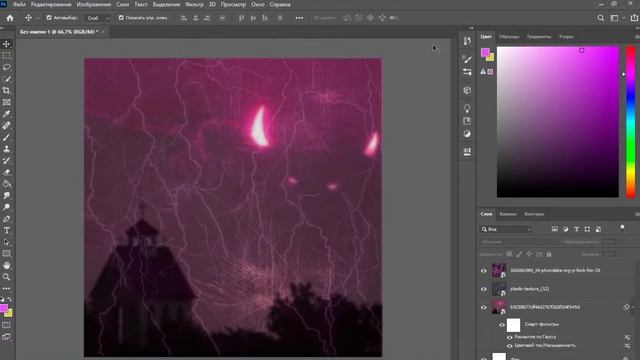
Task: Open the Файл menu
Action: [x=19, y=4]
